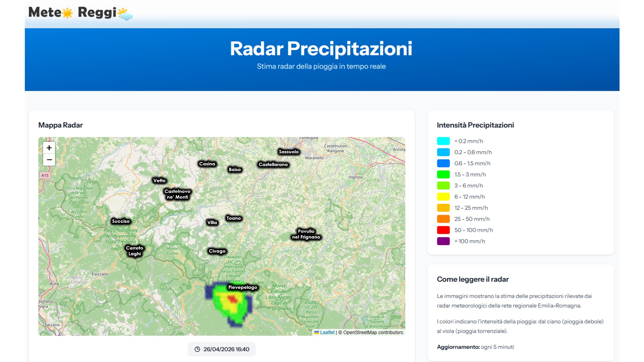Click the Meteo Reggio logo
Image resolution: width=644 pixels, height=362 pixels.
[x=81, y=13]
